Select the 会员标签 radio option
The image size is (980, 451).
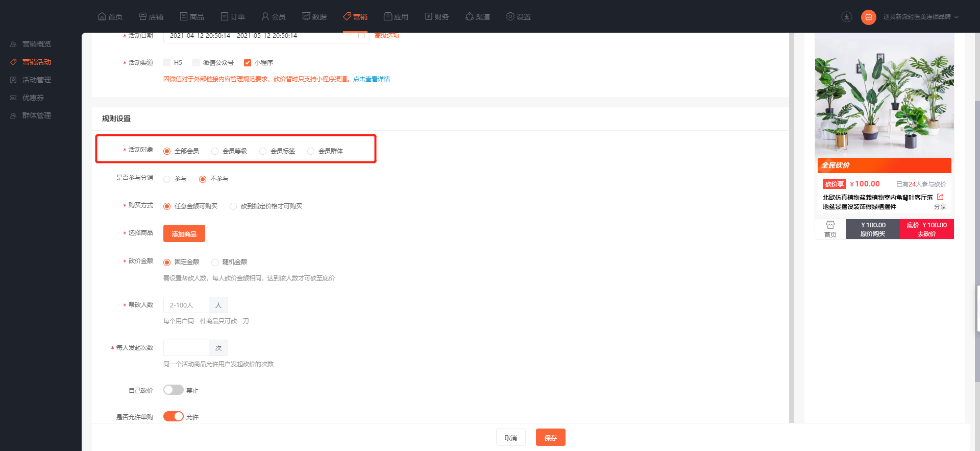coord(263,151)
